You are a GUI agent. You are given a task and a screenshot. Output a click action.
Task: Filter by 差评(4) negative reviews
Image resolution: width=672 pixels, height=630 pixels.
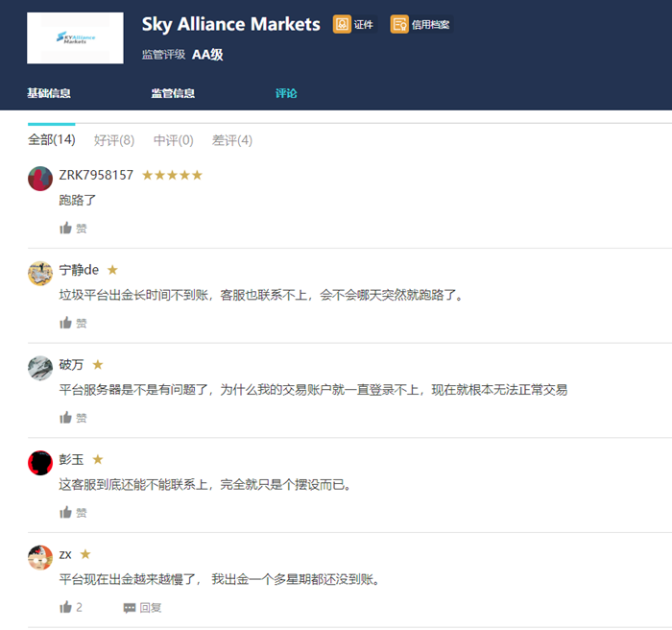(x=232, y=140)
